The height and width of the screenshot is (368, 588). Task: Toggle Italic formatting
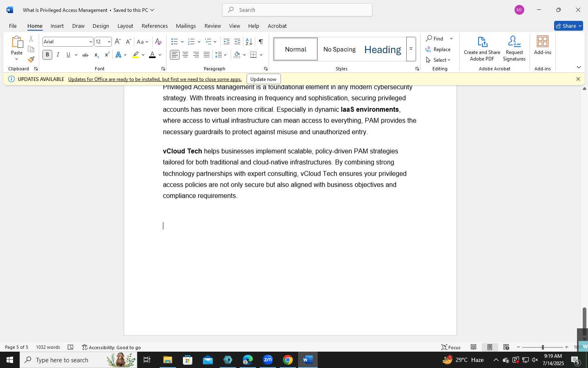point(58,55)
